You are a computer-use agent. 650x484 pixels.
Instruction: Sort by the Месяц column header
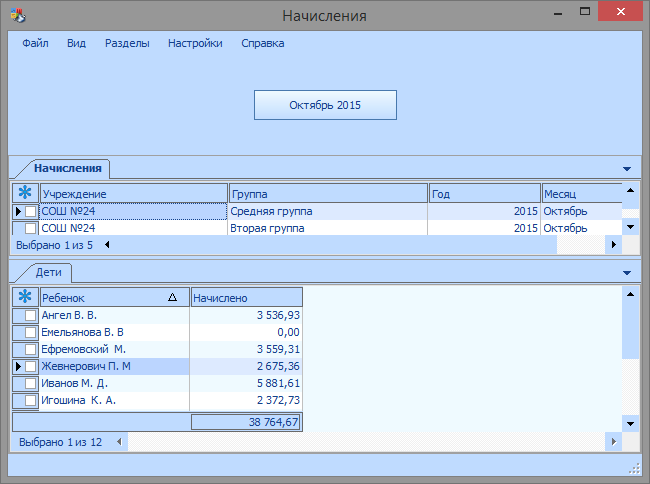582,194
